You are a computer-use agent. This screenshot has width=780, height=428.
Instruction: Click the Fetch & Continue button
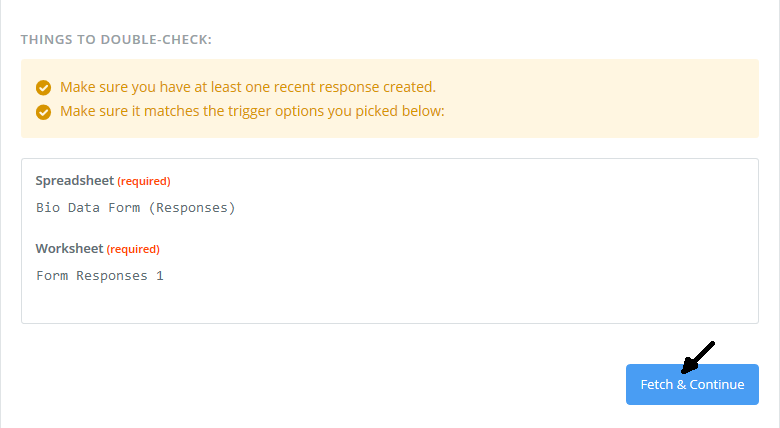[692, 384]
